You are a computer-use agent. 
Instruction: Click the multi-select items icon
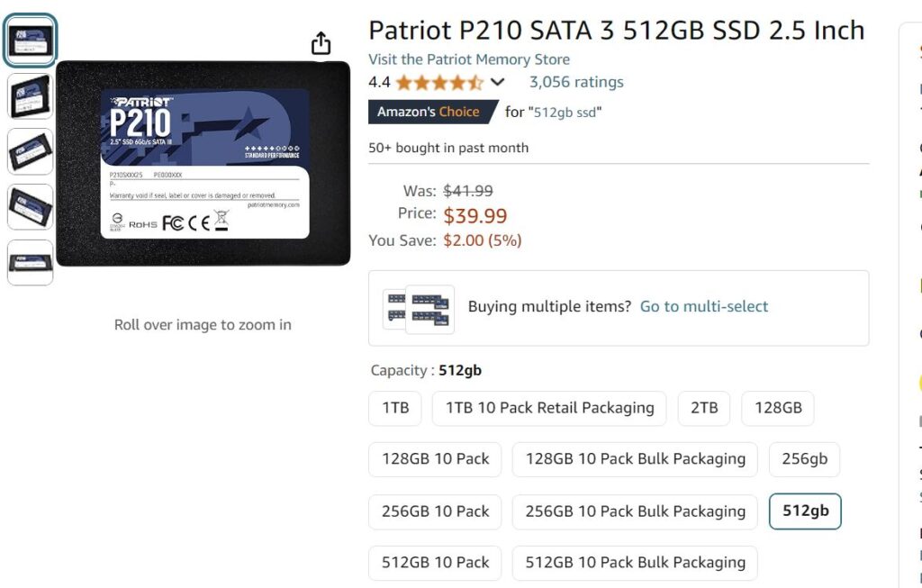(x=418, y=308)
